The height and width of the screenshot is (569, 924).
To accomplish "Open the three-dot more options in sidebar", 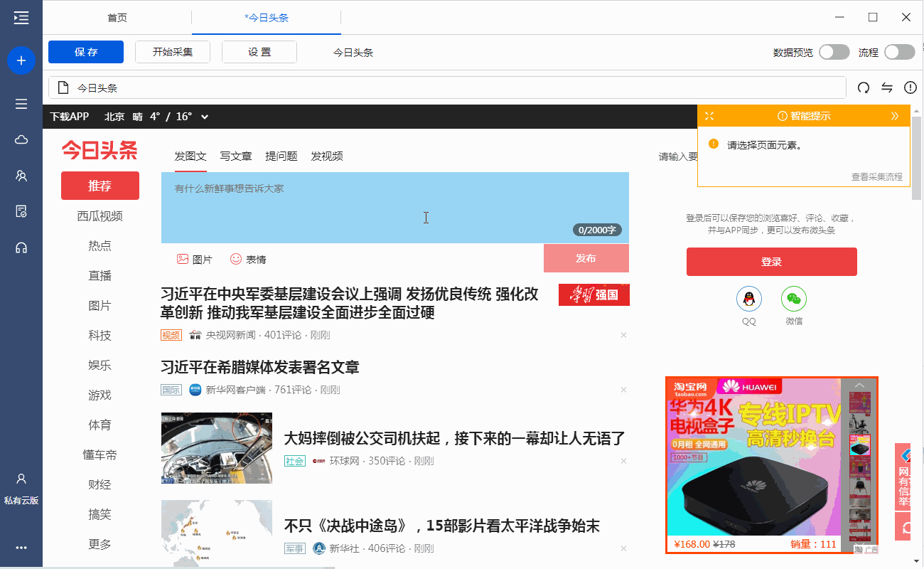I will coord(21,548).
